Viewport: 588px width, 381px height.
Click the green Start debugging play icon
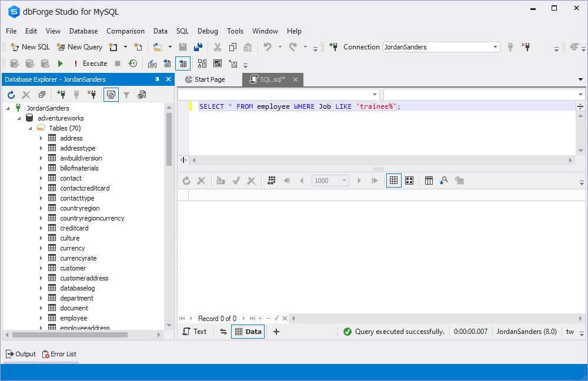pos(60,63)
